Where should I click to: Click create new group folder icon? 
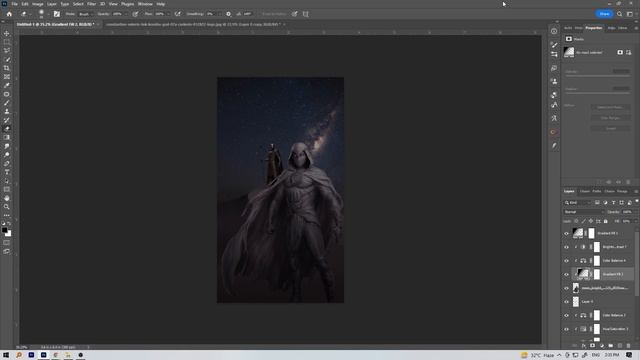tap(611, 346)
